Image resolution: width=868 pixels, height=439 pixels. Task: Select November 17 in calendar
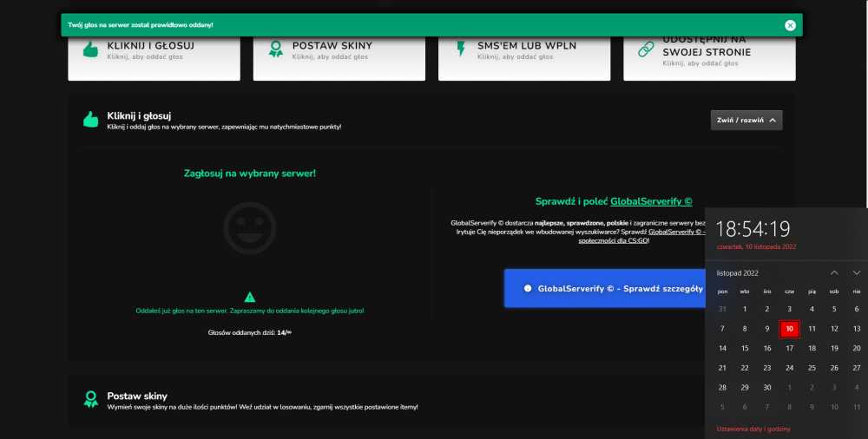789,348
